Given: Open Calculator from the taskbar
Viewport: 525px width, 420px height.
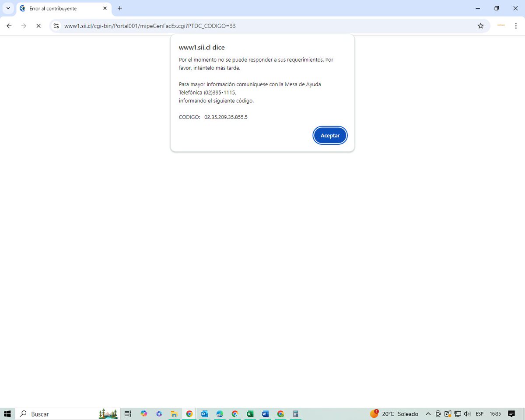Looking at the screenshot, I should point(295,413).
